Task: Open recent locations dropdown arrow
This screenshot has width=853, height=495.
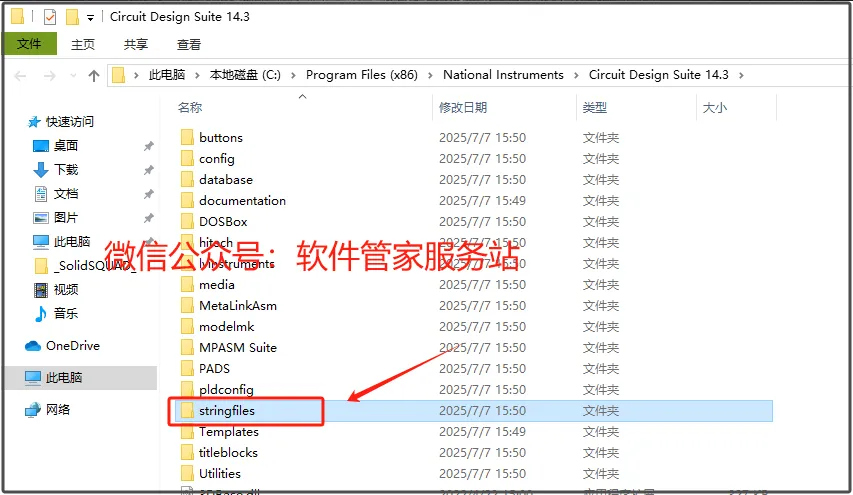Action: pyautogui.click(x=73, y=76)
